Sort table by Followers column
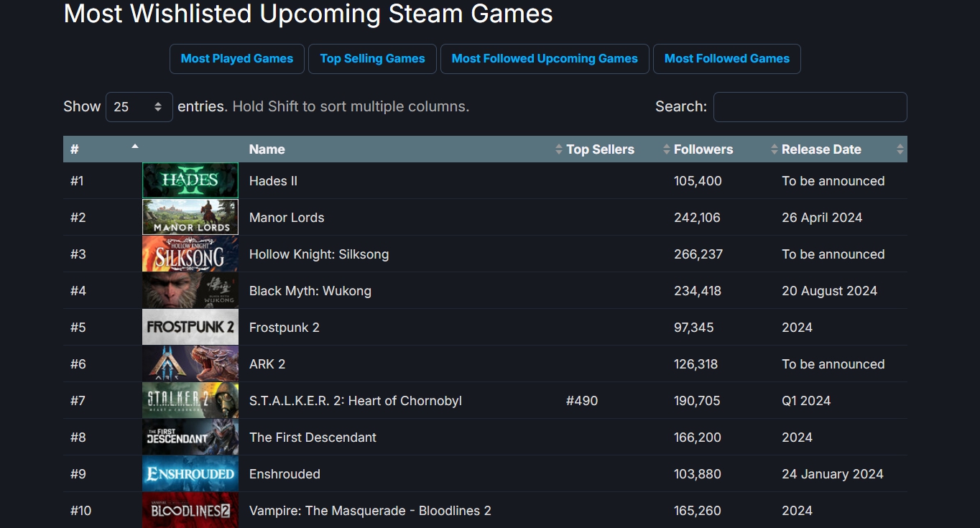The image size is (980, 528). click(x=721, y=149)
